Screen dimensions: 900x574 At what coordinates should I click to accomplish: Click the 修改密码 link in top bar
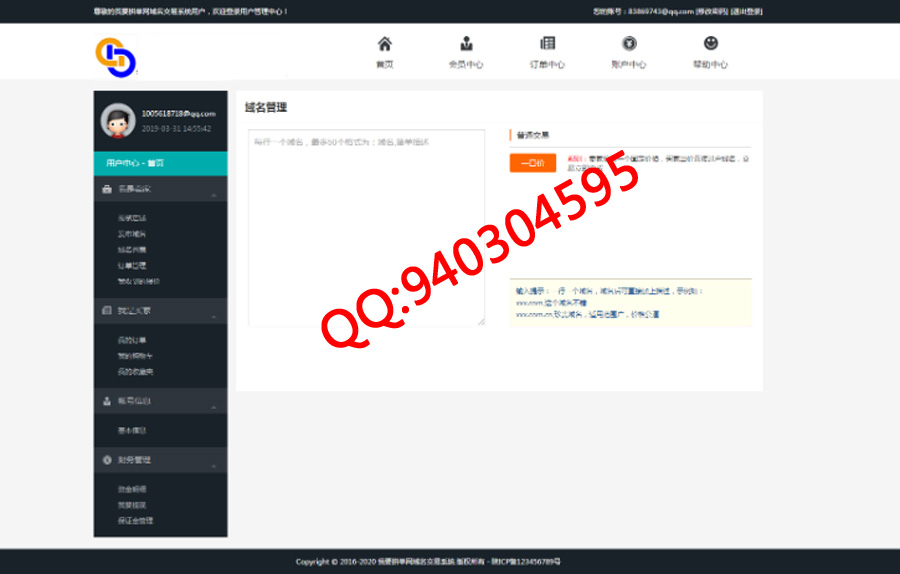[x=712, y=12]
